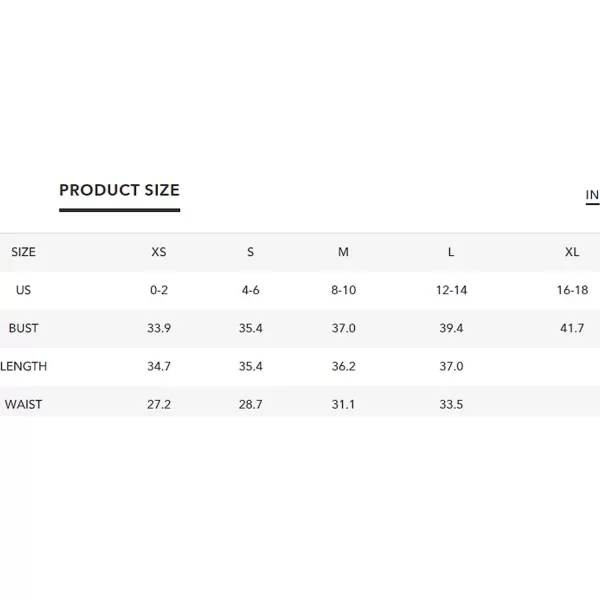Click the US row label
Viewport: 600px width, 600px height.
click(23, 290)
